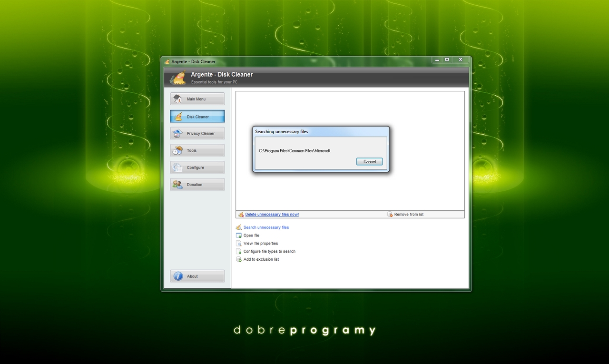
Task: Cancel the unnecessary files search
Action: click(x=369, y=162)
